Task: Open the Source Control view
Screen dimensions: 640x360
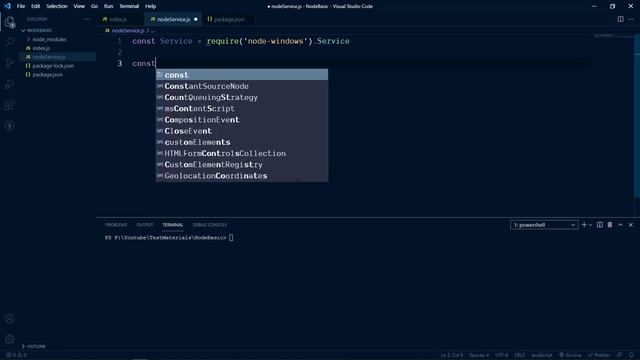Action: [x=10, y=63]
